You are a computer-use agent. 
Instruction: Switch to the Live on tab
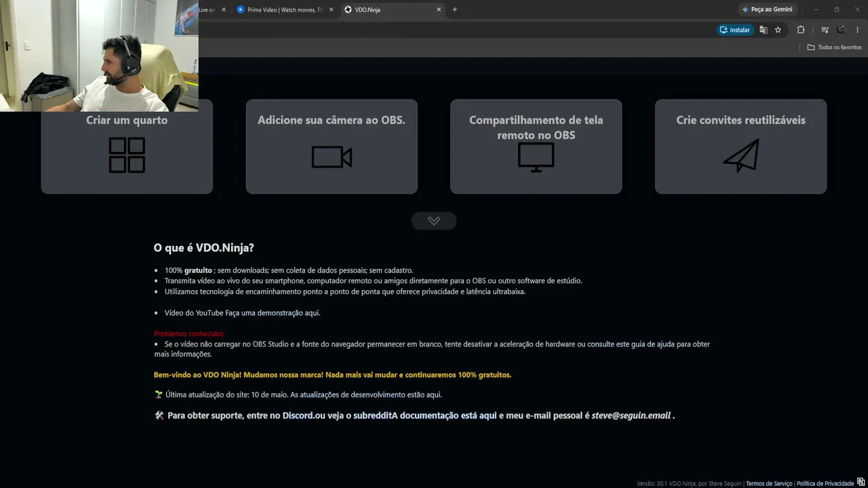click(207, 9)
